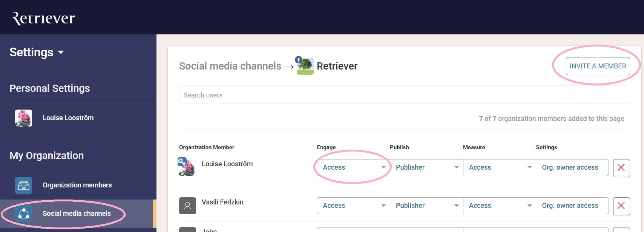Open Organization members section

pyautogui.click(x=77, y=185)
